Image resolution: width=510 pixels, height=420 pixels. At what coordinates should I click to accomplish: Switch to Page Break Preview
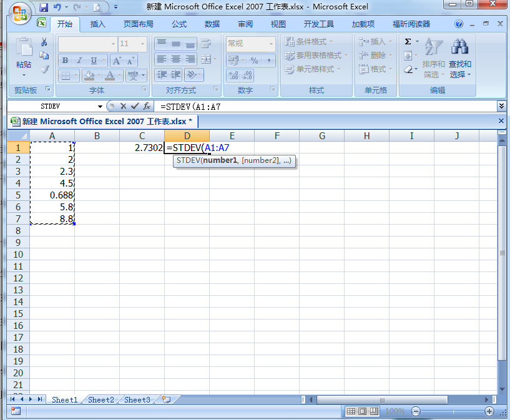[x=374, y=411]
